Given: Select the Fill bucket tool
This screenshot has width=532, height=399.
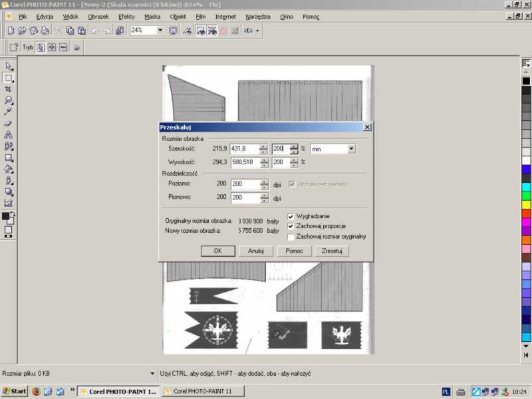Looking at the screenshot, I should tap(9, 169).
